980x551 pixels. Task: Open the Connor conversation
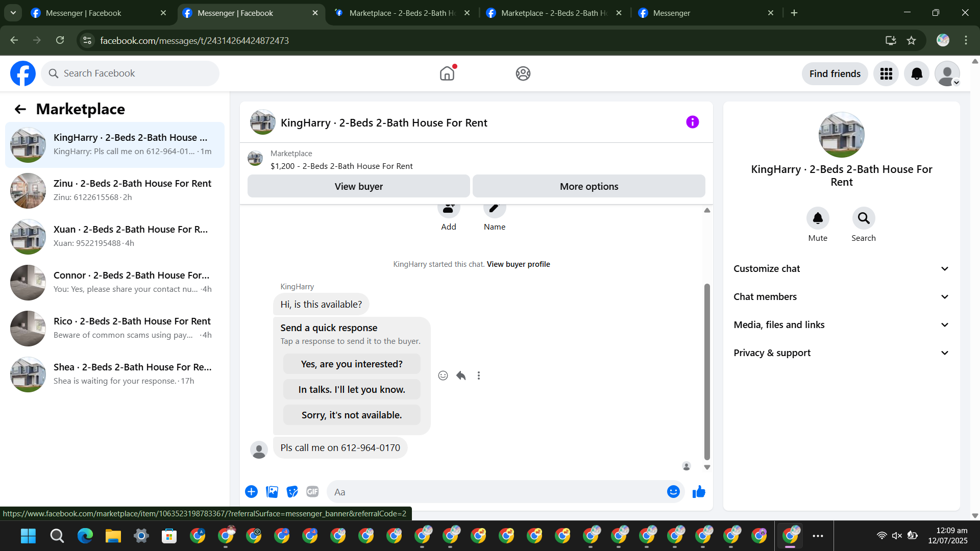pos(115,283)
